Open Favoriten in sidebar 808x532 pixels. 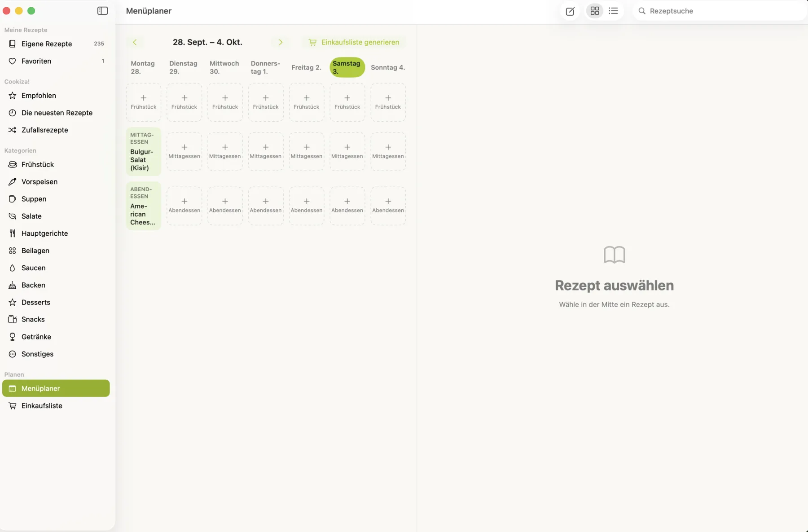point(56,61)
